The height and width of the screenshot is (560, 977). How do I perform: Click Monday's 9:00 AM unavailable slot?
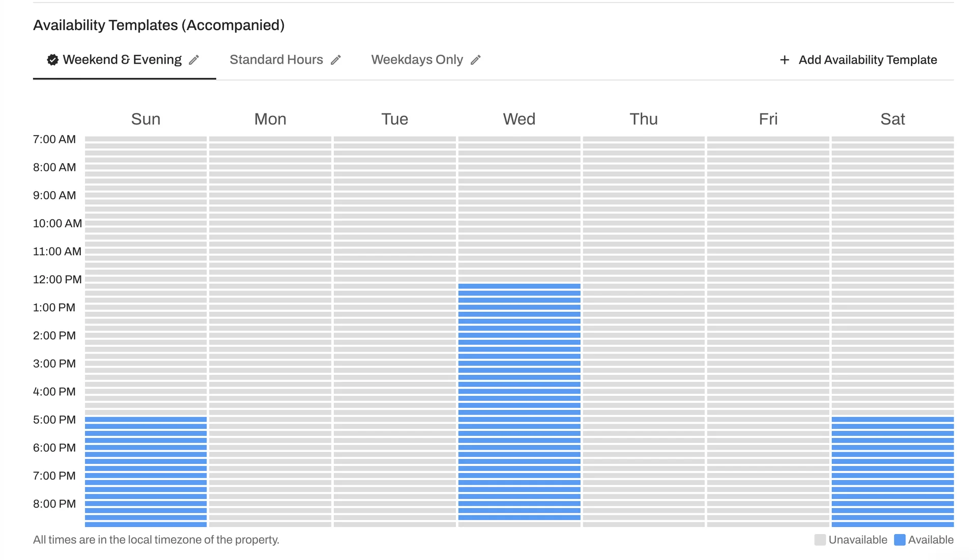pos(270,196)
